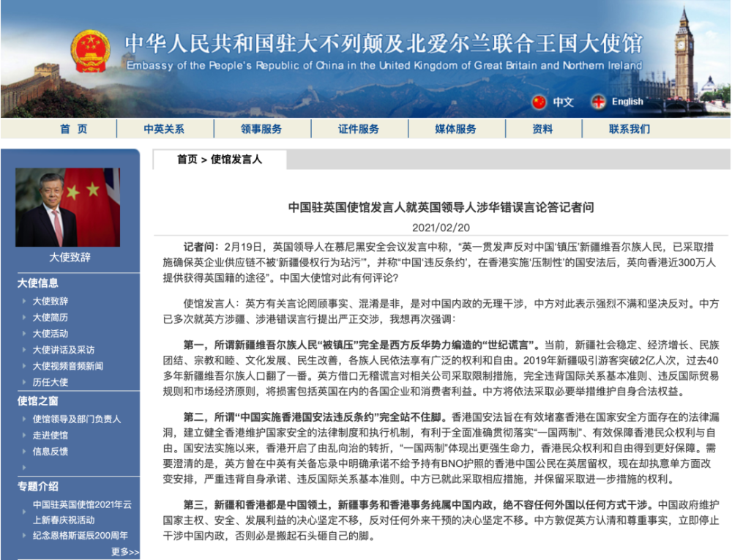Open 中国驻英国使馆2021年云上新春庆祝活动 link

click(82, 512)
